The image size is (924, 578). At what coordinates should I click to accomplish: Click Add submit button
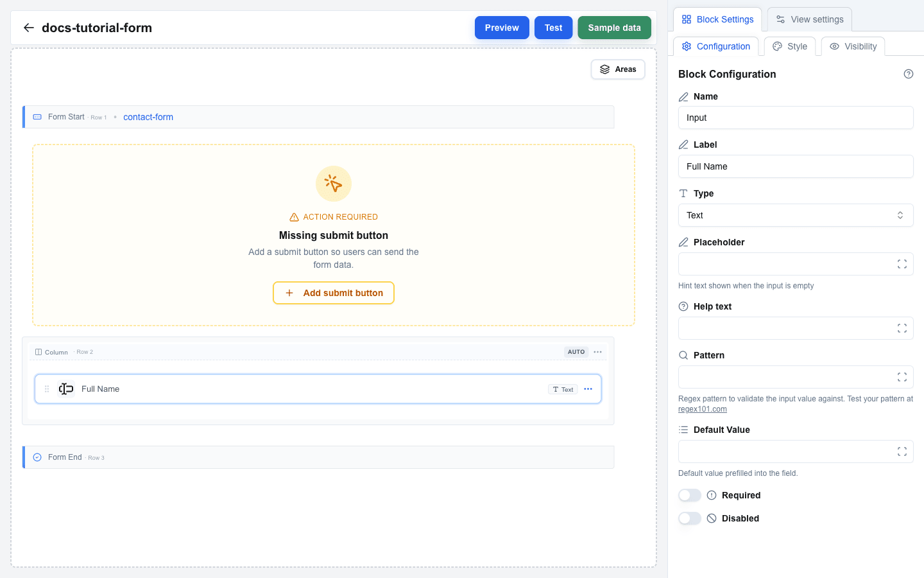[334, 293]
